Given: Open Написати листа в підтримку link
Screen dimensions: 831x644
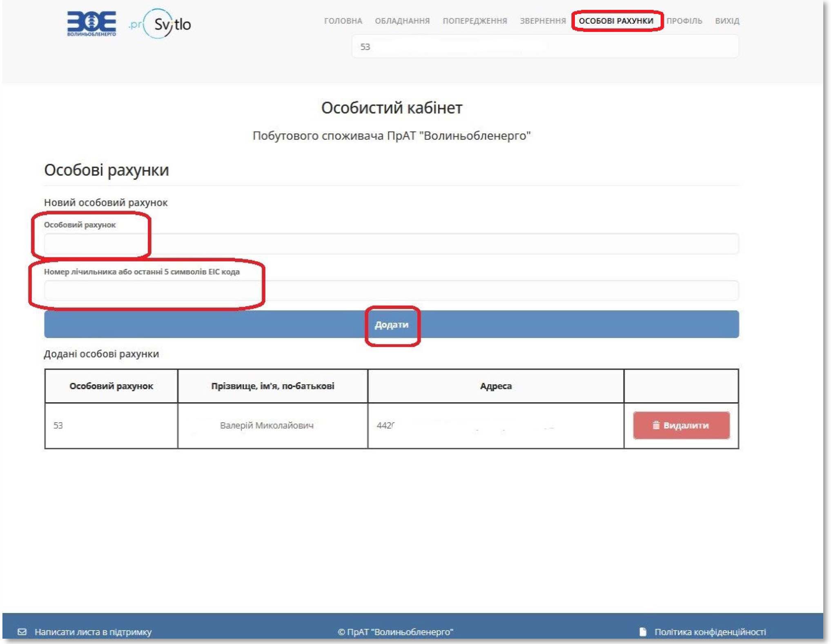Looking at the screenshot, I should 93,632.
